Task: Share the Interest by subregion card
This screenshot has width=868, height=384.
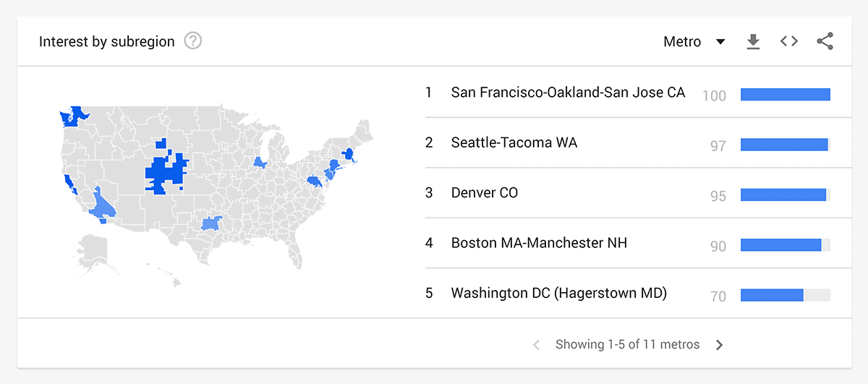Action: pyautogui.click(x=825, y=41)
